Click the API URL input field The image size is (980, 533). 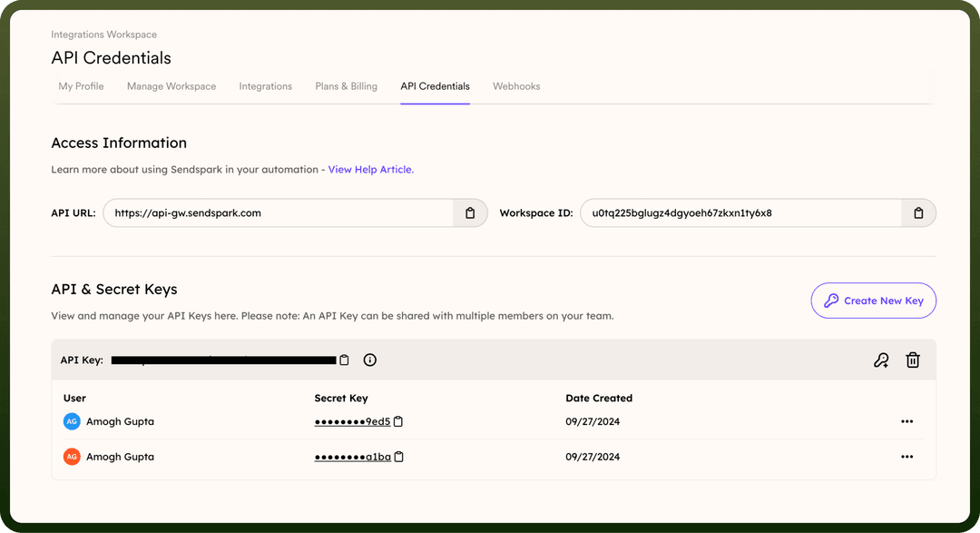tap(279, 213)
